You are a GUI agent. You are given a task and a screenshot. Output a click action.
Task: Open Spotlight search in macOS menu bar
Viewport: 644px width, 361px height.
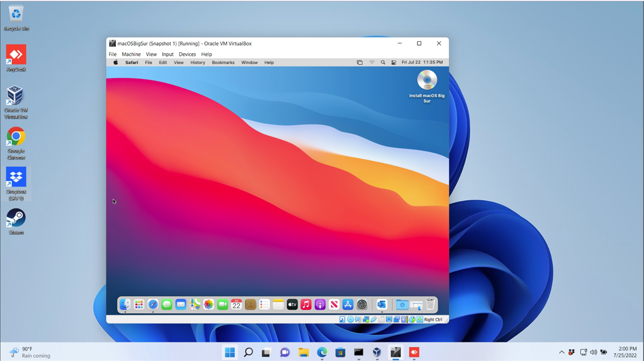(x=383, y=63)
